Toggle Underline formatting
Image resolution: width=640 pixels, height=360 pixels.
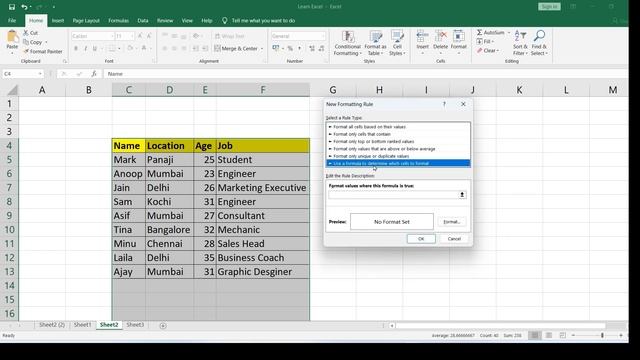pos(95,49)
